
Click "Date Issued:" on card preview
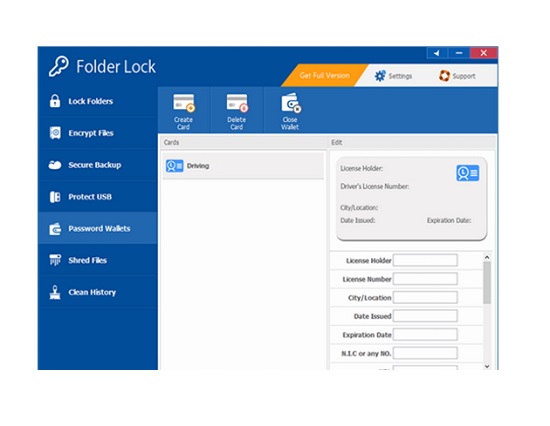click(x=357, y=220)
